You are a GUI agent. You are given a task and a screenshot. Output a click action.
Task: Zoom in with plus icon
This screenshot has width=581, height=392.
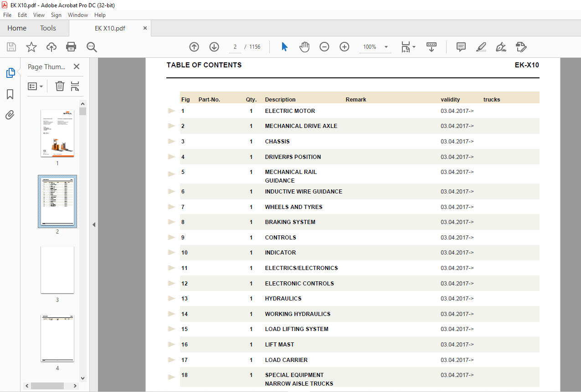click(344, 47)
